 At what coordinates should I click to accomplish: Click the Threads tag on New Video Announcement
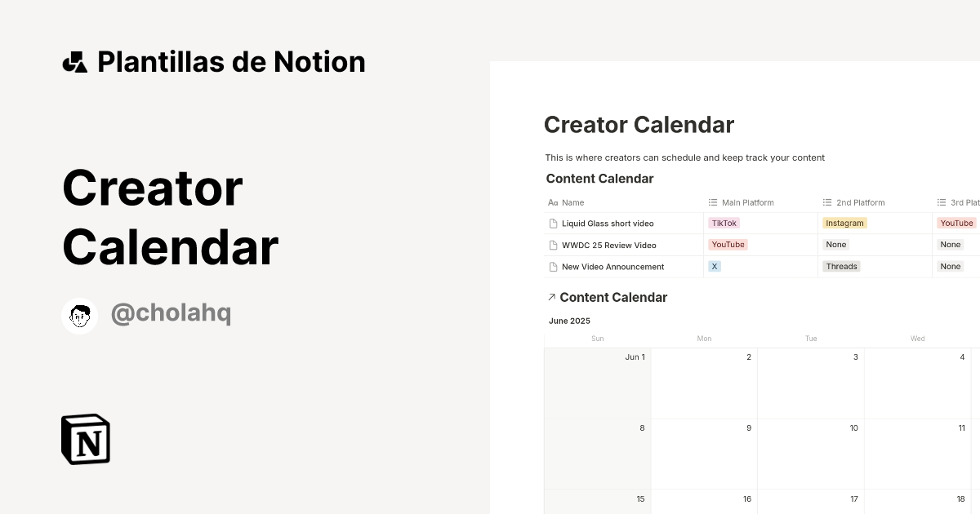[841, 266]
